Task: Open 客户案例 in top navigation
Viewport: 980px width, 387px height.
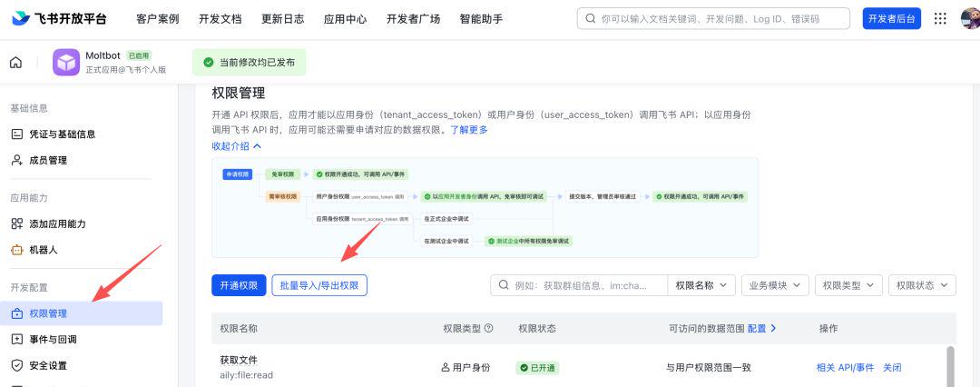Action: pyautogui.click(x=158, y=19)
